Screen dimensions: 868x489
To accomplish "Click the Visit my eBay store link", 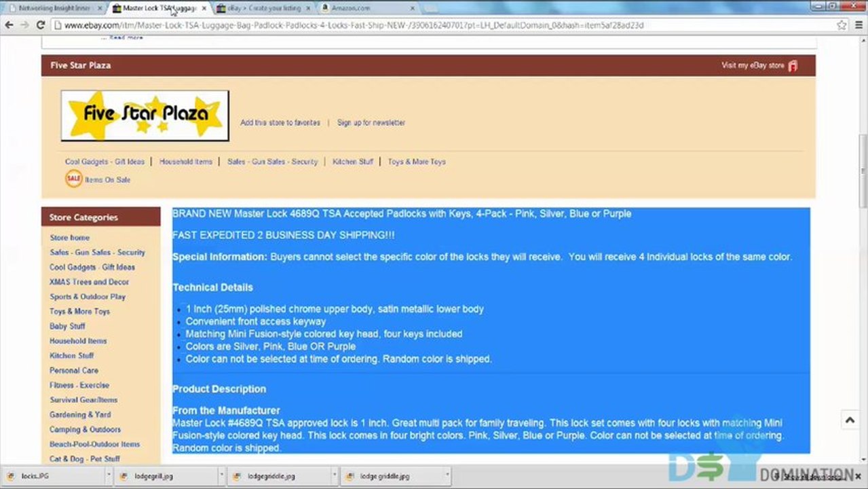I will pyautogui.click(x=753, y=66).
